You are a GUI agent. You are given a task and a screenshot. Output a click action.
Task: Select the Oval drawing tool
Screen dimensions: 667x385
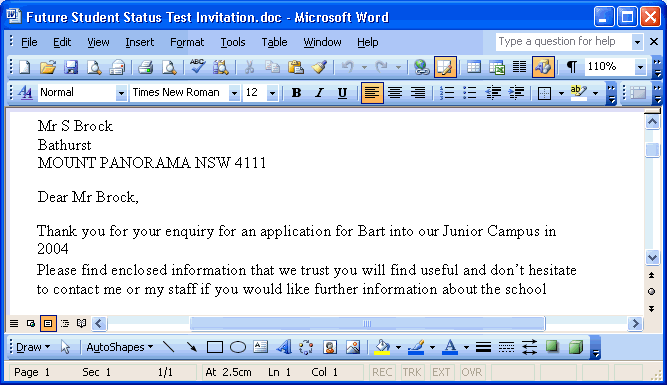click(x=238, y=347)
